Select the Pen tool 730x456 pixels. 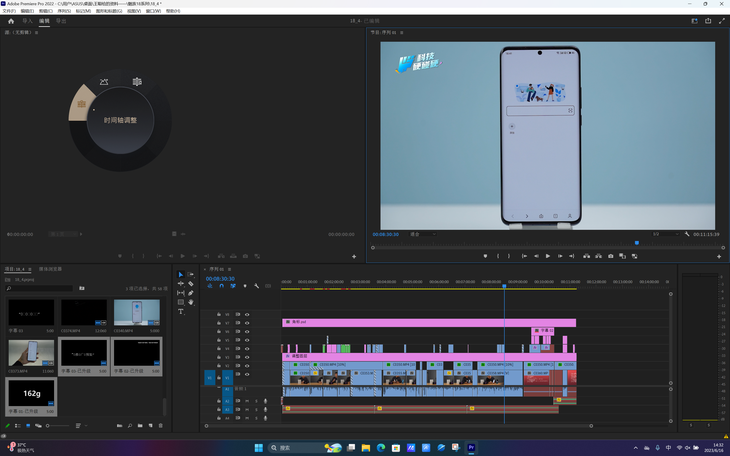pyautogui.click(x=190, y=293)
